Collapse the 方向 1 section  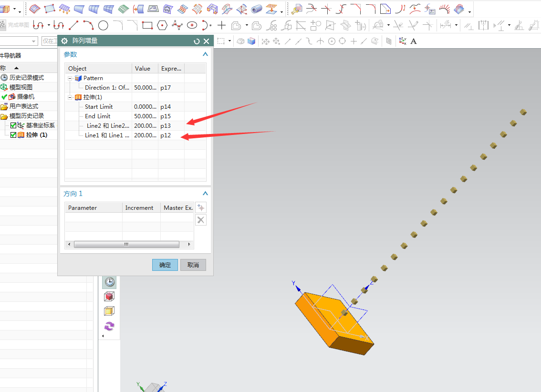[x=205, y=194]
